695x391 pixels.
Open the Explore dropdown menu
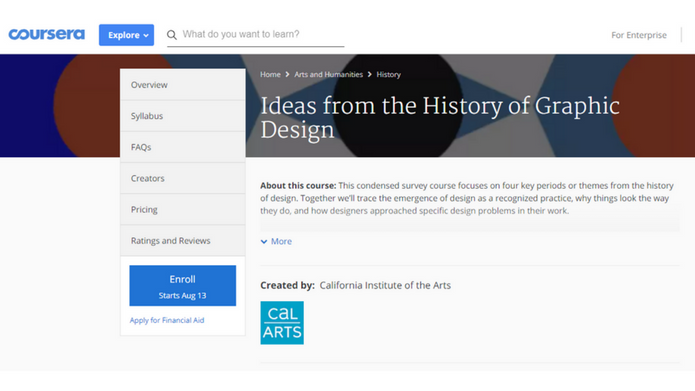[x=126, y=35]
